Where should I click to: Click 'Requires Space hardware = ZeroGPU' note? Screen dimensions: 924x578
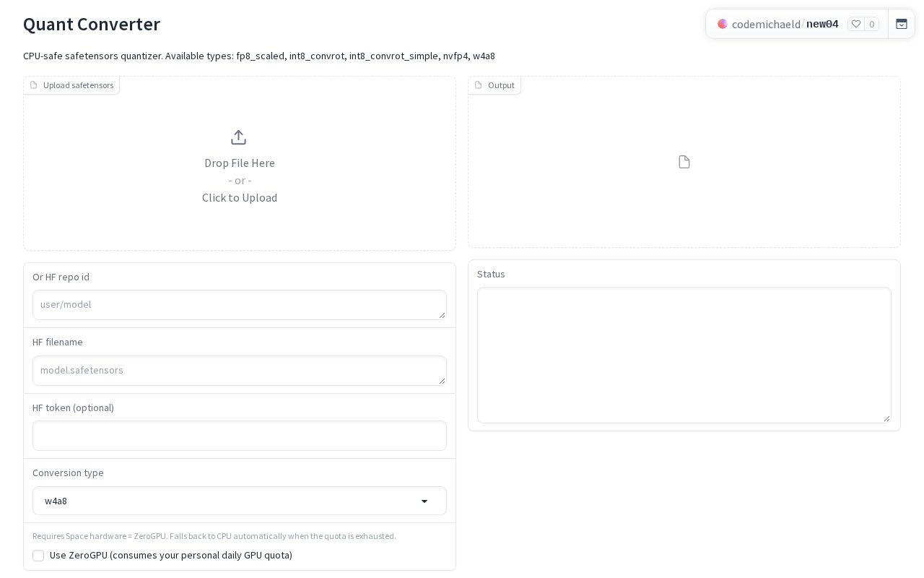tap(214, 536)
